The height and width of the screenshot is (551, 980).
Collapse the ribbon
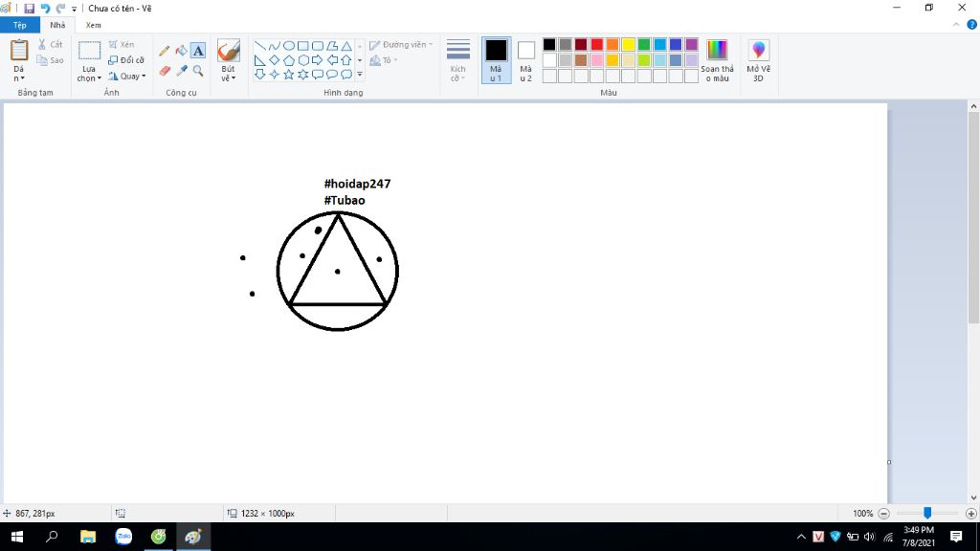956,25
